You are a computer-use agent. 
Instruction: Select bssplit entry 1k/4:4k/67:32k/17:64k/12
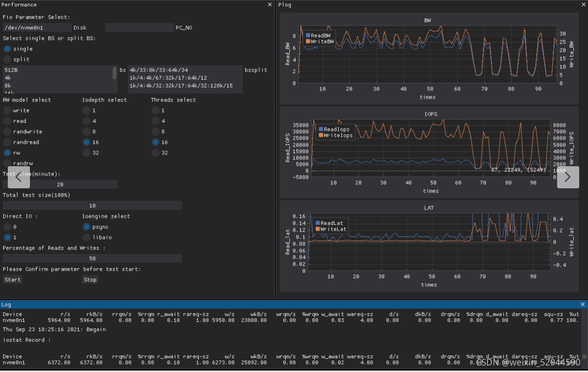(185, 78)
